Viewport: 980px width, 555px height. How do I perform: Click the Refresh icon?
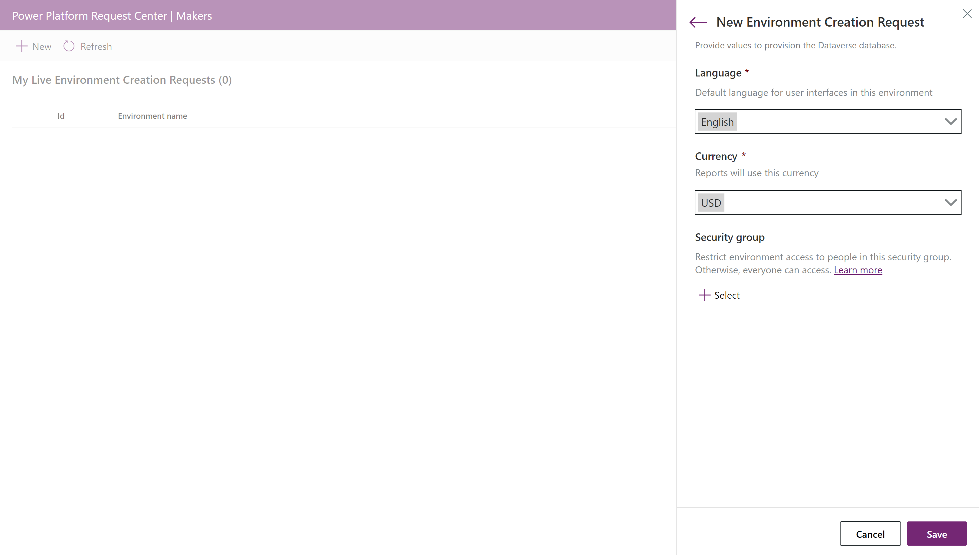[x=69, y=46]
